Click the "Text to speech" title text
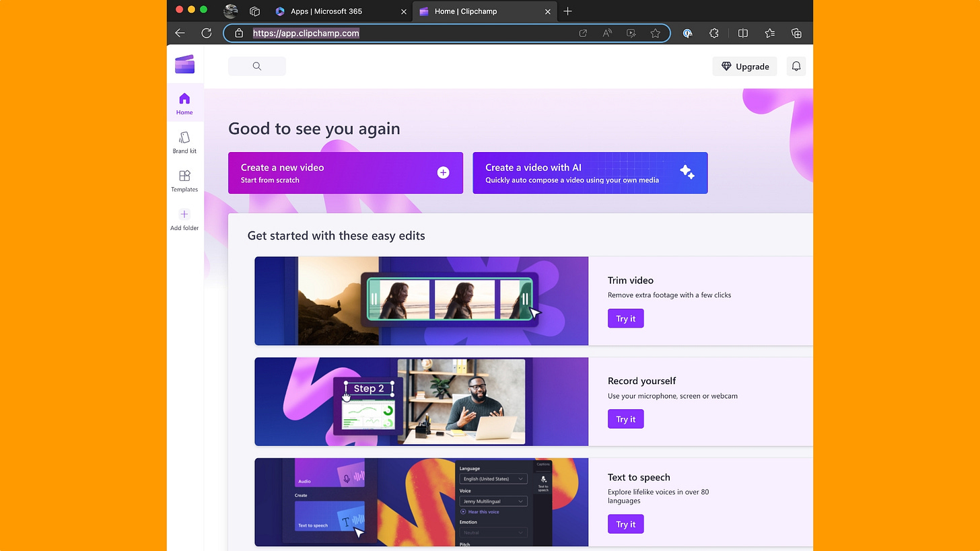This screenshot has width=980, height=551. click(639, 477)
